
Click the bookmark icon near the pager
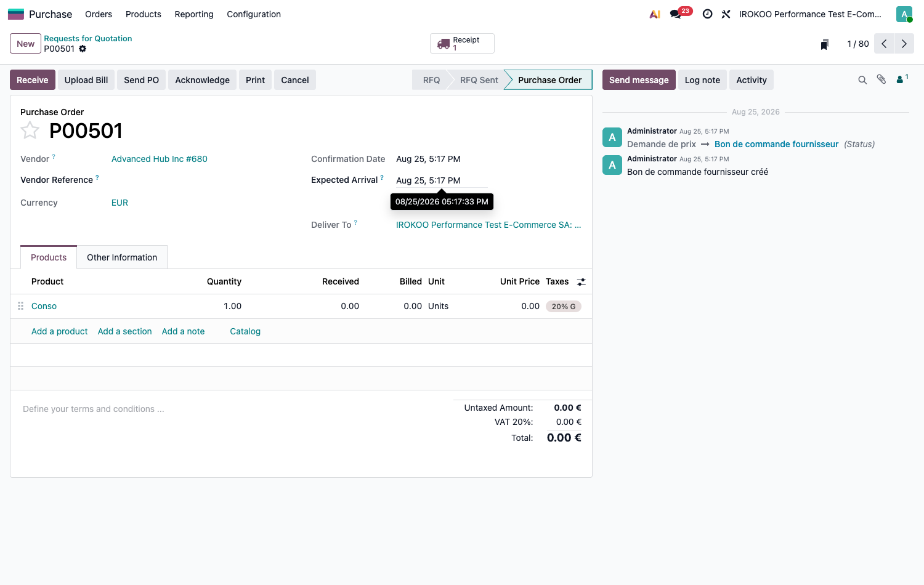pos(824,44)
